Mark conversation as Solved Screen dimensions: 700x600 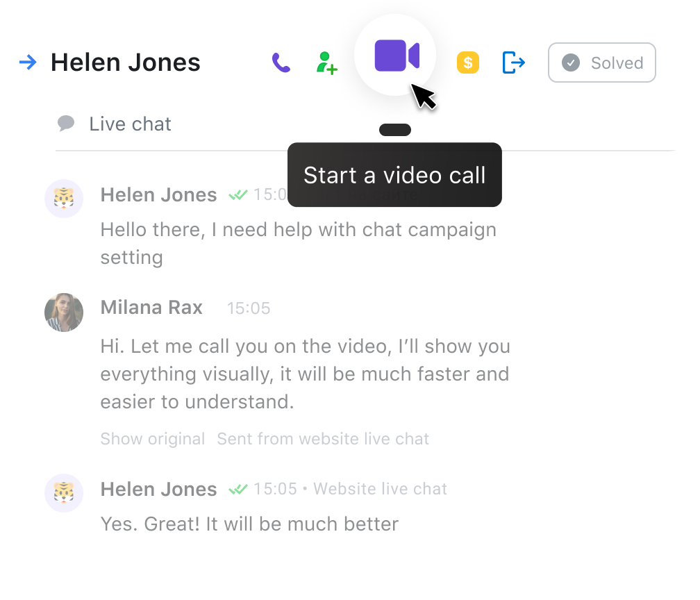pyautogui.click(x=601, y=63)
